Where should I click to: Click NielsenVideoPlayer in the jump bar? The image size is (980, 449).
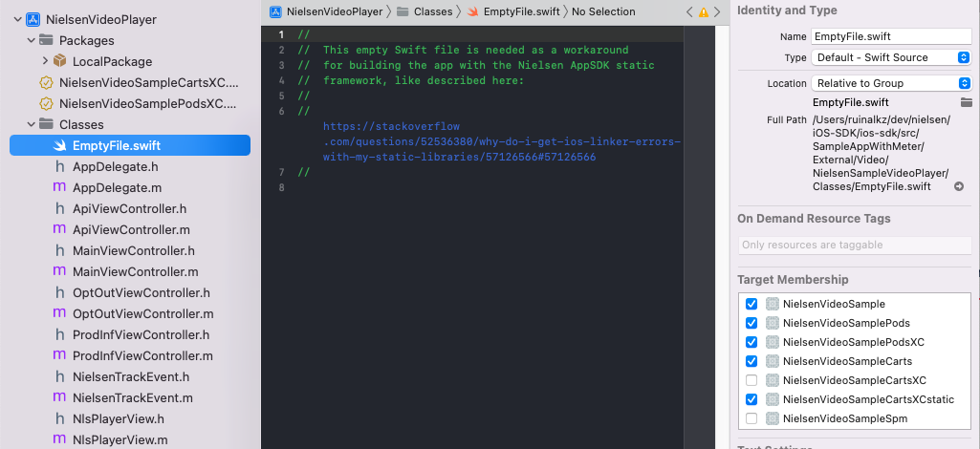point(335,11)
